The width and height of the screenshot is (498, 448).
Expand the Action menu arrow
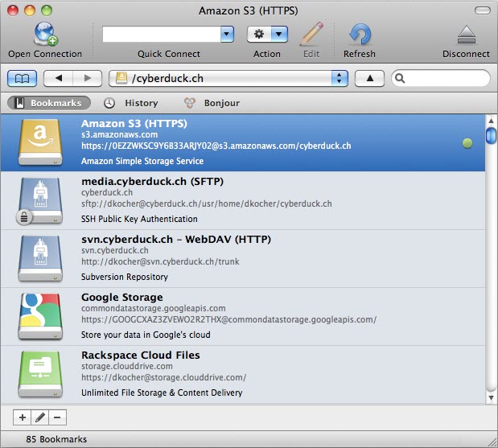click(x=279, y=34)
